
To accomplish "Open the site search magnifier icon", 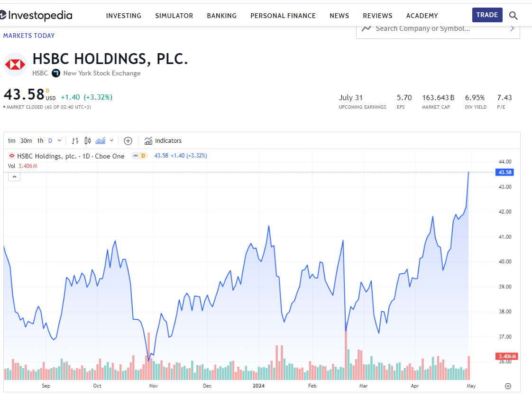I will [514, 15].
